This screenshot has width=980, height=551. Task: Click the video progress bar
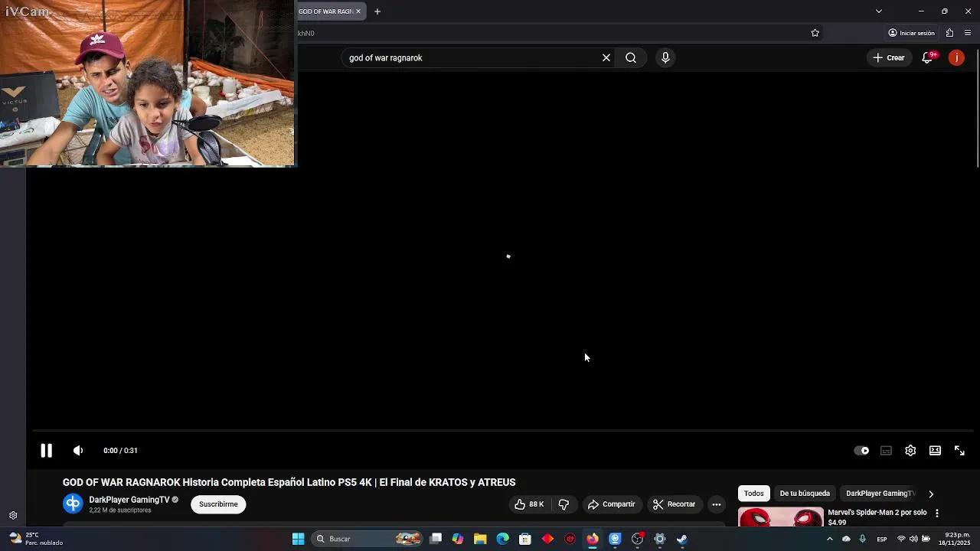click(x=502, y=431)
